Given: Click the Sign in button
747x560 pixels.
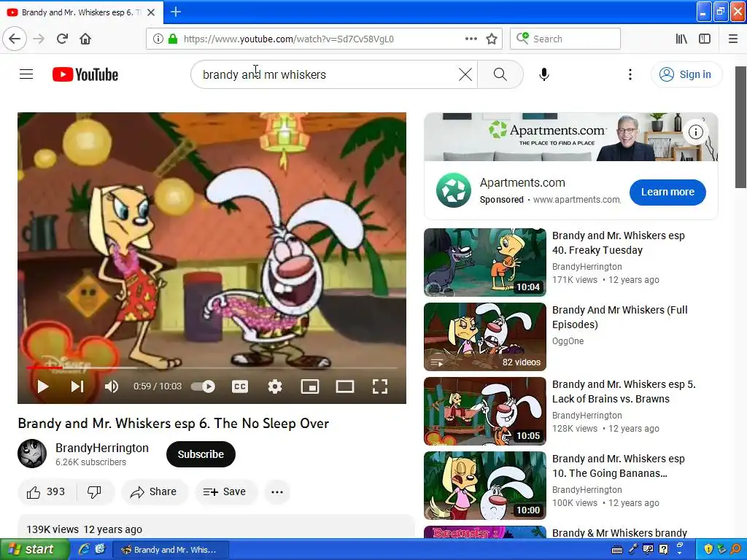Looking at the screenshot, I should click(x=686, y=74).
